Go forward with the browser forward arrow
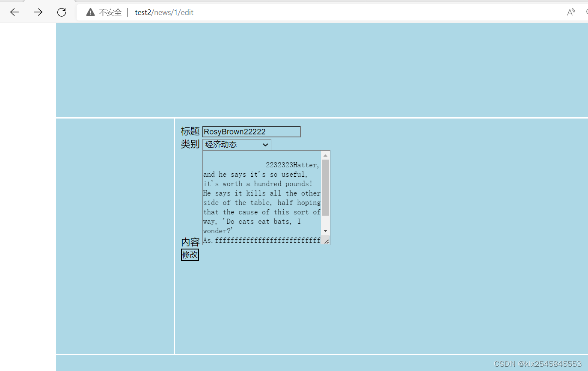 coord(38,12)
